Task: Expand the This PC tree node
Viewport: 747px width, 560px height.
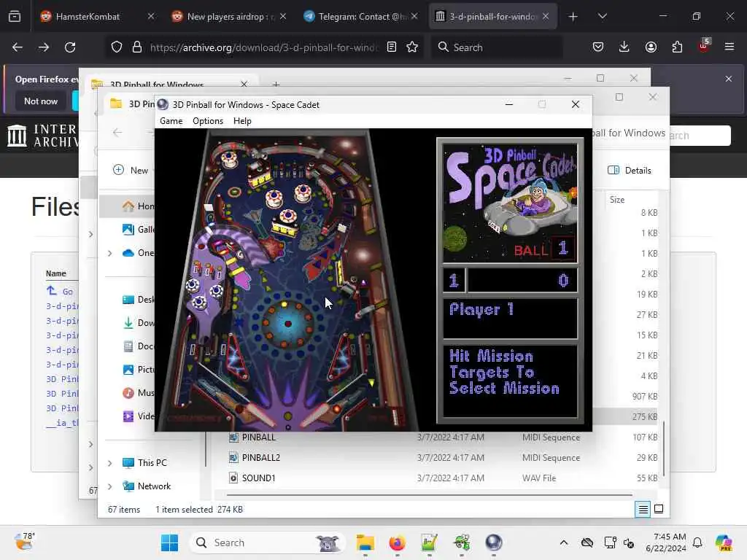Action: 110,463
